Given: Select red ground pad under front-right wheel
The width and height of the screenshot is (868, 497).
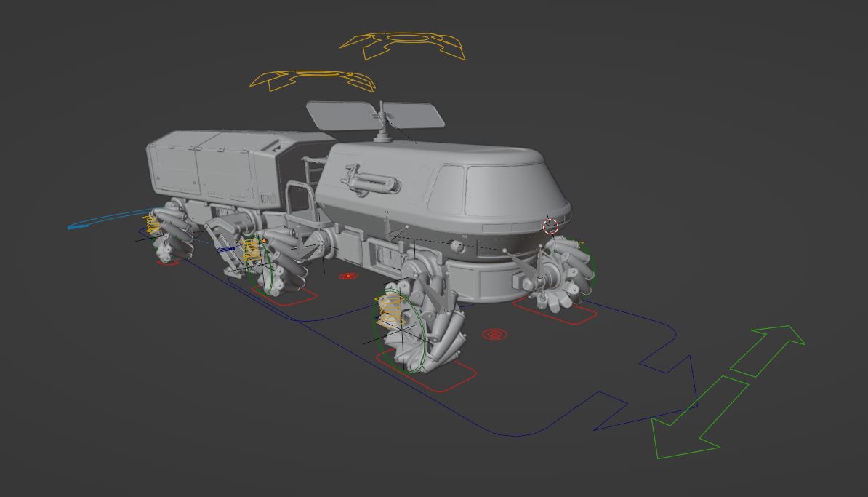Looking at the screenshot, I should coord(555,311).
